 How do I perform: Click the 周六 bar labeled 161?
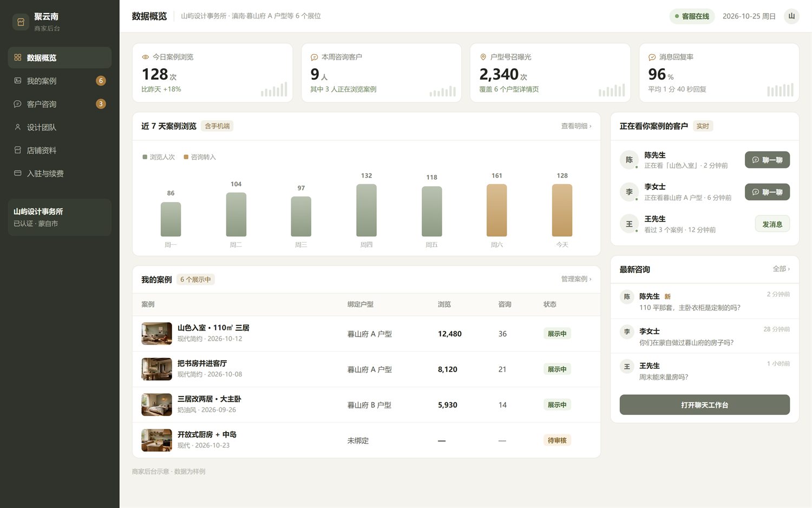[497, 210]
